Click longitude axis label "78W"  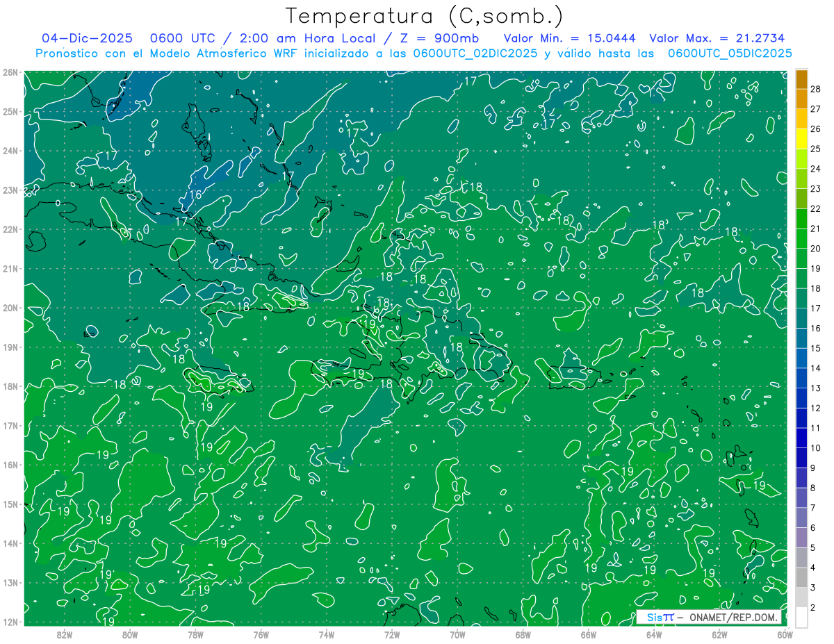tap(195, 634)
